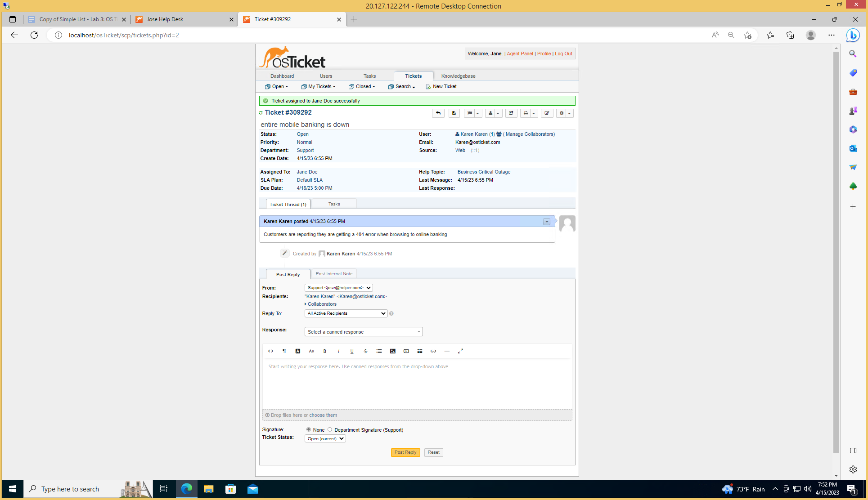The width and height of the screenshot is (868, 500).
Task: Click the insert link icon in editor toolbar
Action: click(x=433, y=351)
